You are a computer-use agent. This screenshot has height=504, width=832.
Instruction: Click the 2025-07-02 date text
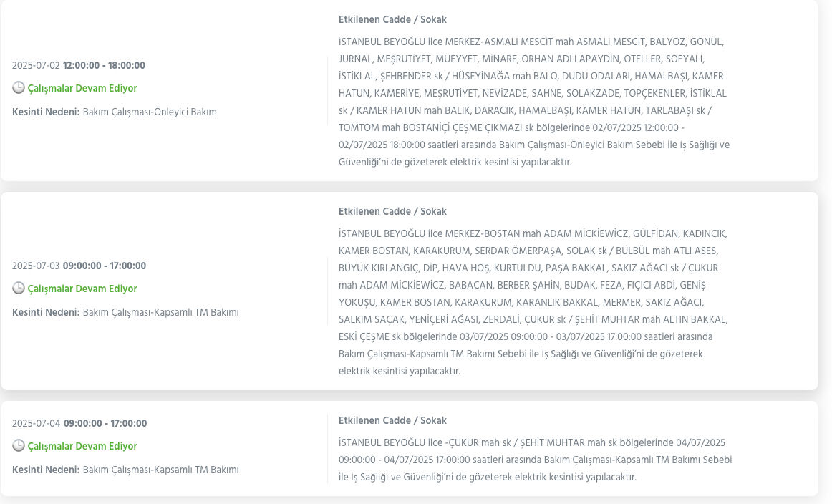tap(36, 66)
